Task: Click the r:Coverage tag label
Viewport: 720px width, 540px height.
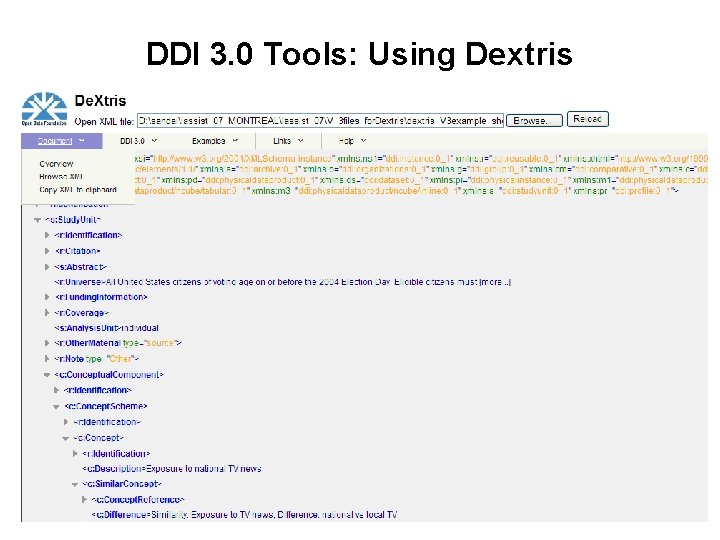Action: pos(81,313)
